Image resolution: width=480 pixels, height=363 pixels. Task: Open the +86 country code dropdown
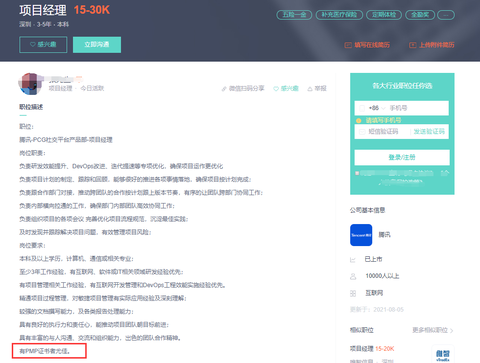coord(377,108)
